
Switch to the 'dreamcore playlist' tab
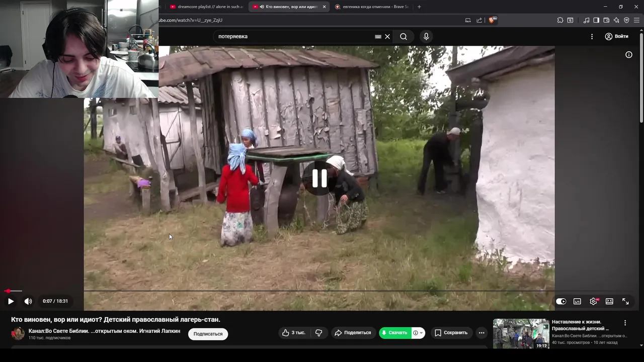pyautogui.click(x=206, y=7)
